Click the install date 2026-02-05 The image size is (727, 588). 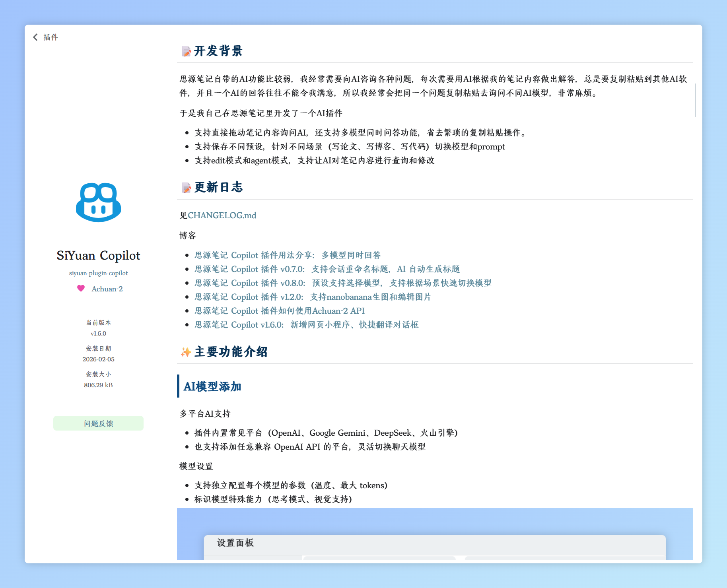pos(98,359)
